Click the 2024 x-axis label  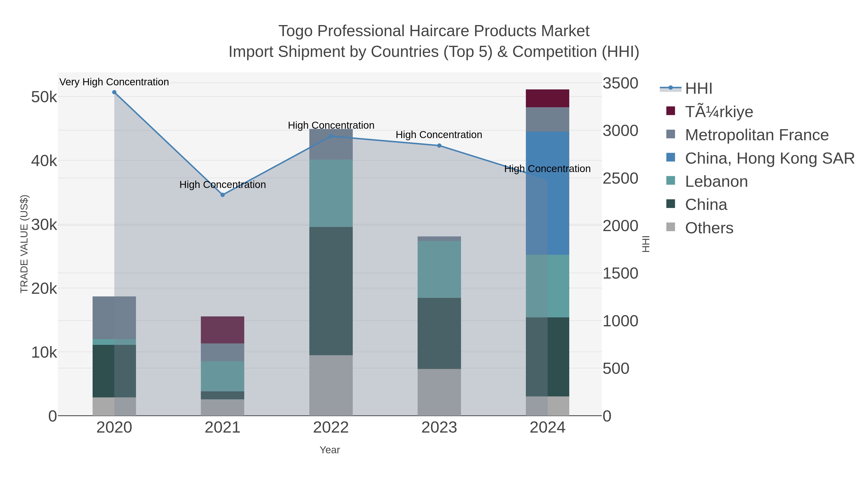[x=548, y=428]
